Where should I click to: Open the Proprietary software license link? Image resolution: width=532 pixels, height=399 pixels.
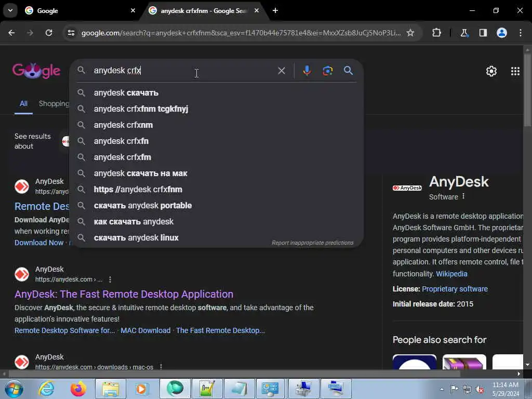(x=455, y=289)
